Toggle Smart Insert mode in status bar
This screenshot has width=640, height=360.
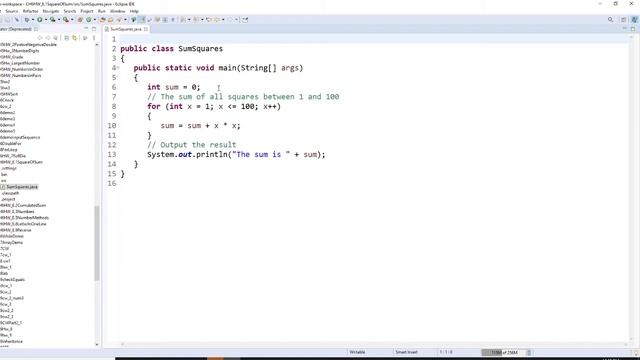coord(406,352)
